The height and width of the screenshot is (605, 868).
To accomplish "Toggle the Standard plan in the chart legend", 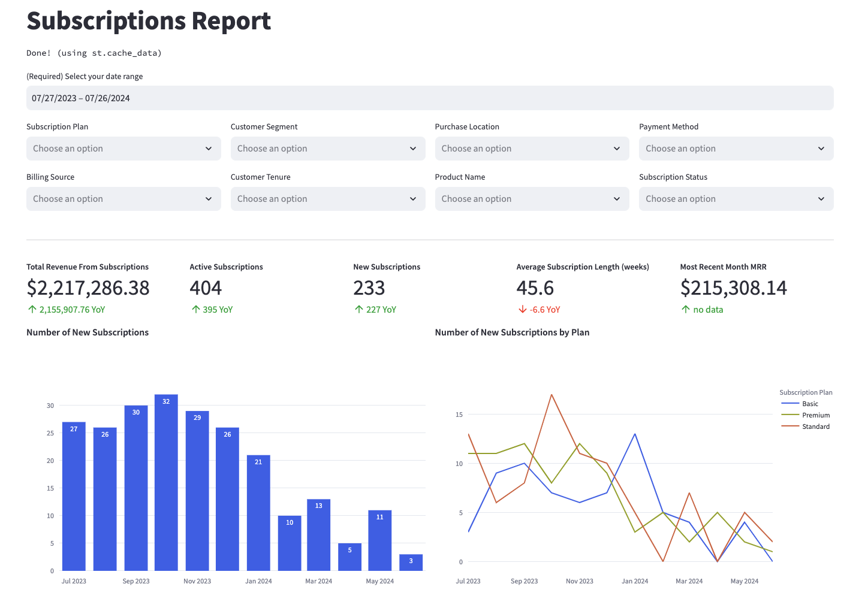I will pos(816,426).
